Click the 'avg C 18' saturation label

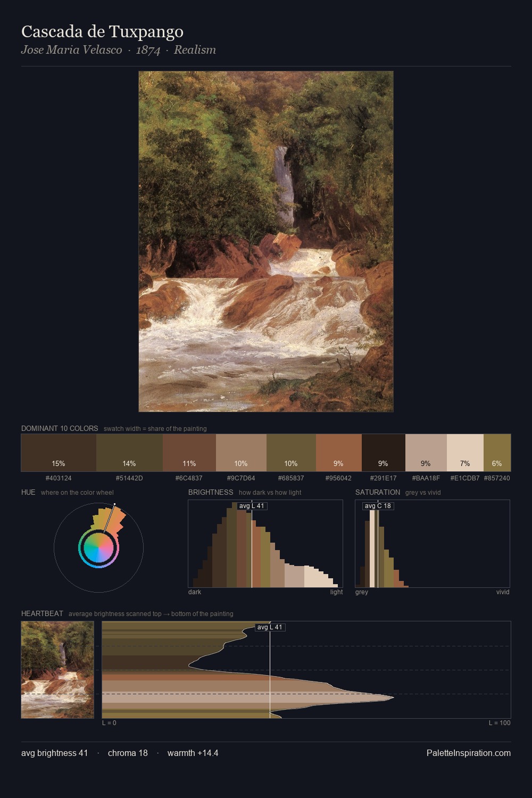click(378, 506)
